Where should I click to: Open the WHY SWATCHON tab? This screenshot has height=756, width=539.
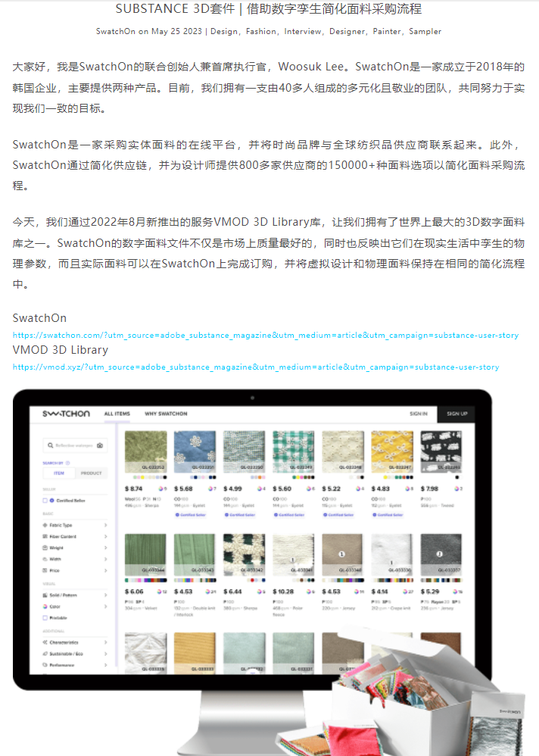pos(167,414)
